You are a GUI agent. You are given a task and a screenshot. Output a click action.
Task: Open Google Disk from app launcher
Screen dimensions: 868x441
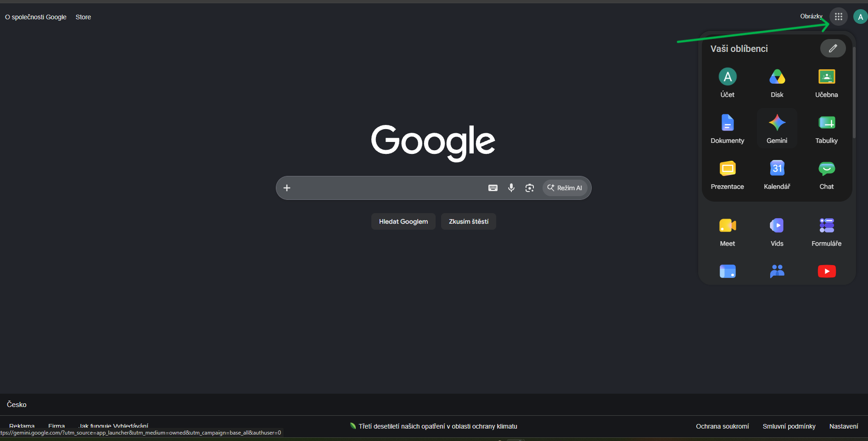777,82
